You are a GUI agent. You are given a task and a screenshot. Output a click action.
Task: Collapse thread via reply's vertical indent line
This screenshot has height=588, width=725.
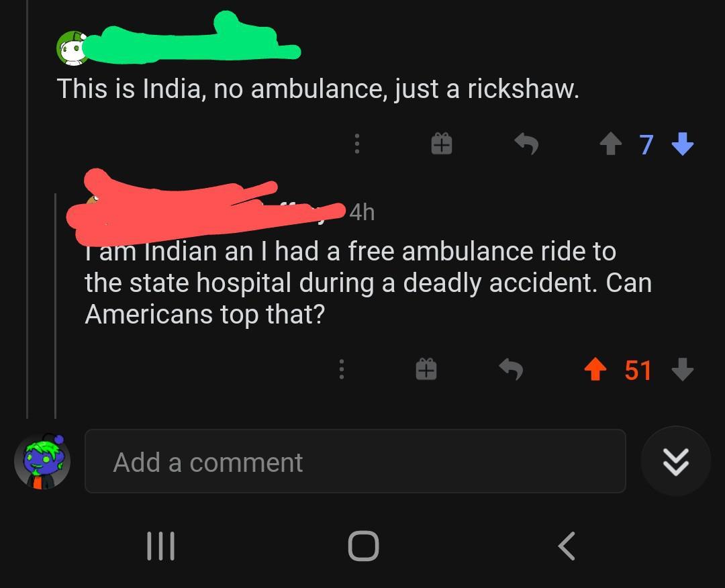pos(56,306)
